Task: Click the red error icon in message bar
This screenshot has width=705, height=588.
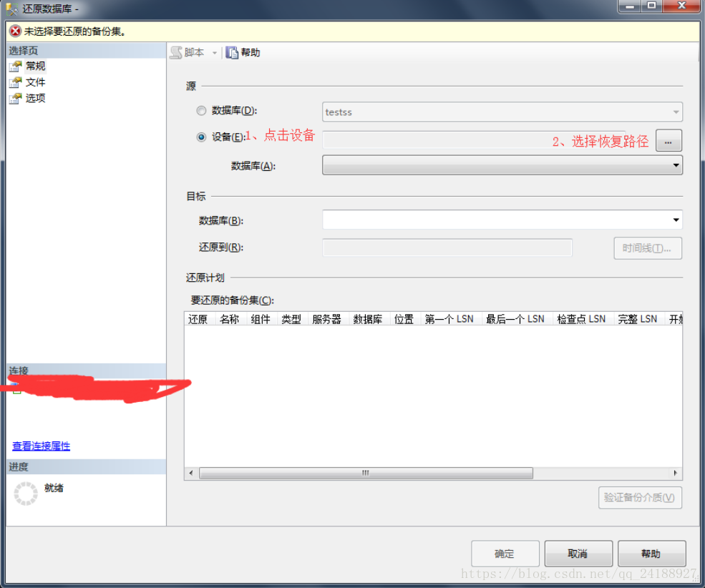Action: tap(15, 31)
